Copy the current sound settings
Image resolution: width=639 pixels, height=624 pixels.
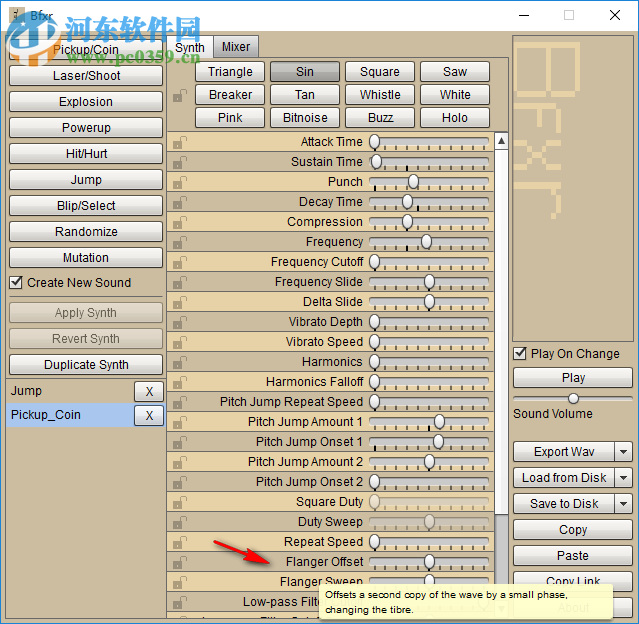(573, 530)
